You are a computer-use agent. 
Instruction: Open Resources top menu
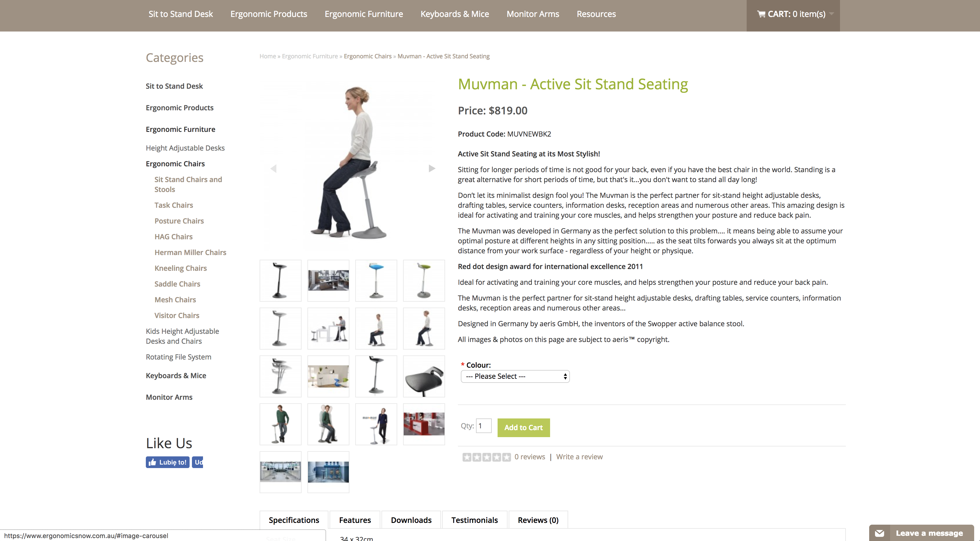click(596, 14)
